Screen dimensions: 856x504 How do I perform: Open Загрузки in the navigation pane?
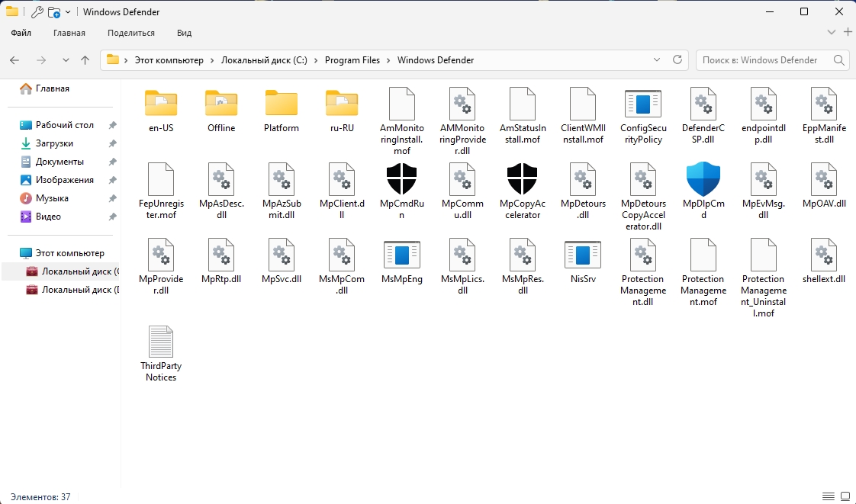click(x=54, y=143)
